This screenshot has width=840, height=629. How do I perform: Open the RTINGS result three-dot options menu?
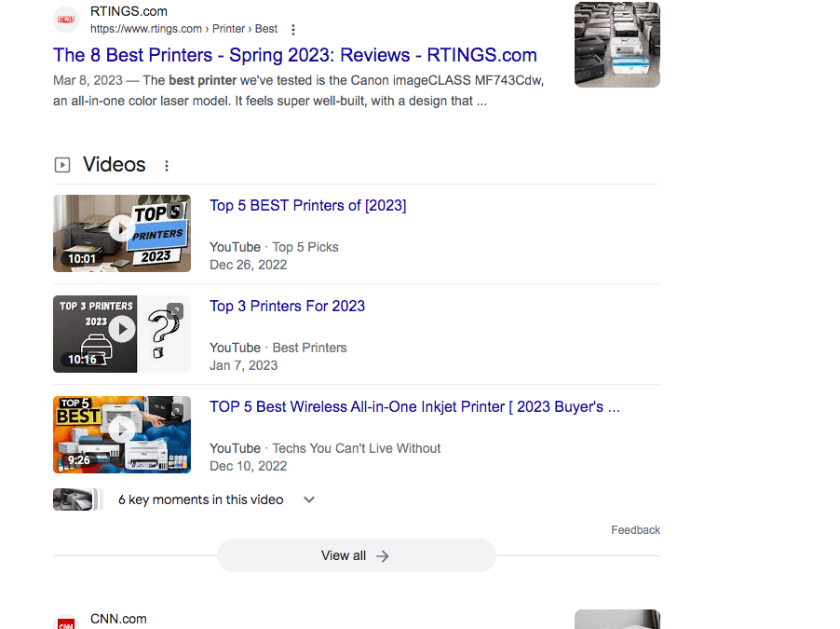[293, 30]
